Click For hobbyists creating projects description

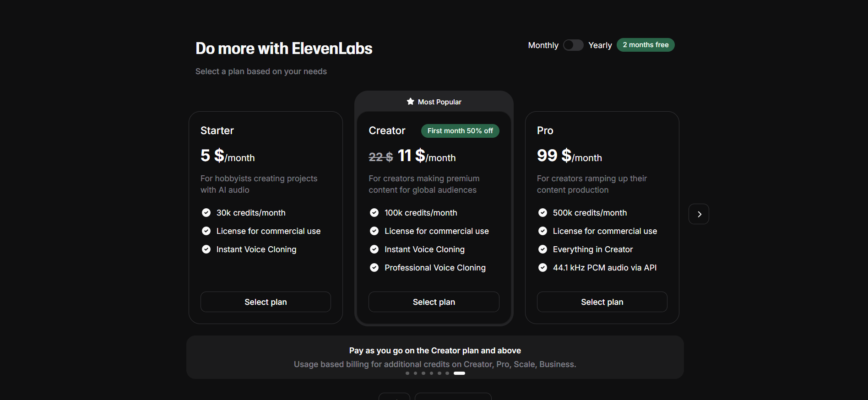click(x=259, y=184)
